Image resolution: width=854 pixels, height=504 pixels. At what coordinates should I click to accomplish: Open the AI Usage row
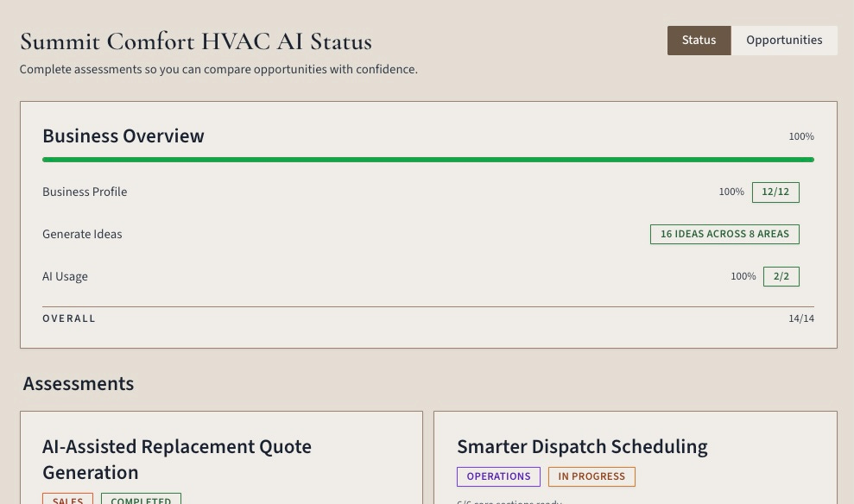428,276
